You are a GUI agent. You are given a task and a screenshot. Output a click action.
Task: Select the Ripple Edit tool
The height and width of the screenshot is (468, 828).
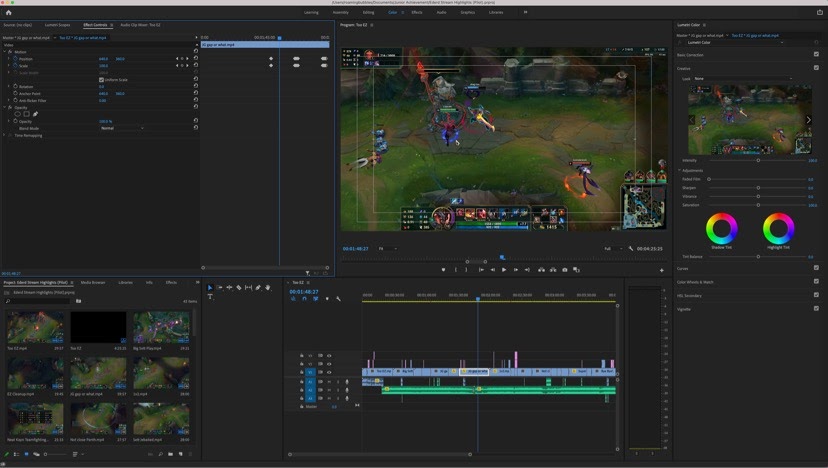click(229, 287)
